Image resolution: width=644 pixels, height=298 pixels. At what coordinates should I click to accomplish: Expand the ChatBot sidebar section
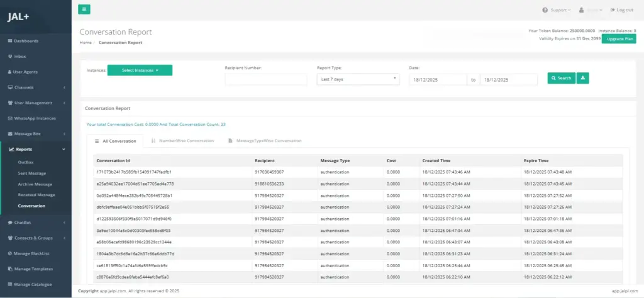[23, 222]
